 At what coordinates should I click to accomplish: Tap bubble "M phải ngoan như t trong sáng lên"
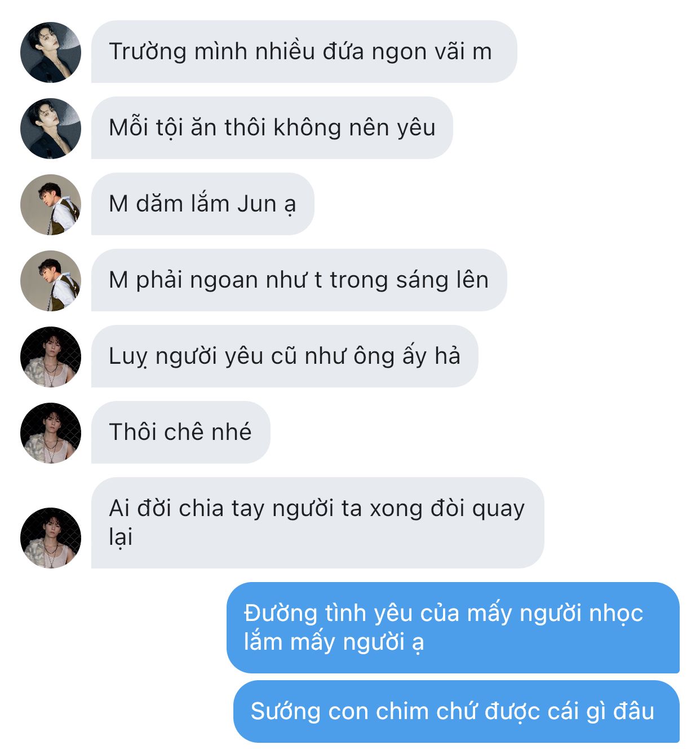pos(299,280)
